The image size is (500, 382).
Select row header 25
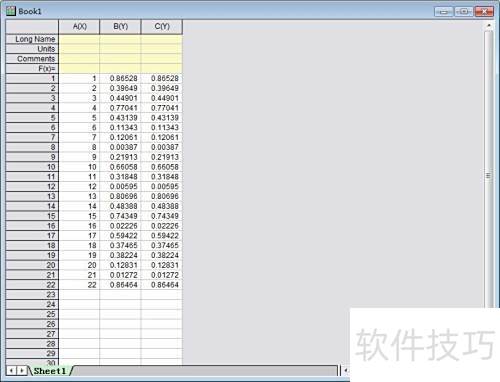click(x=32, y=314)
